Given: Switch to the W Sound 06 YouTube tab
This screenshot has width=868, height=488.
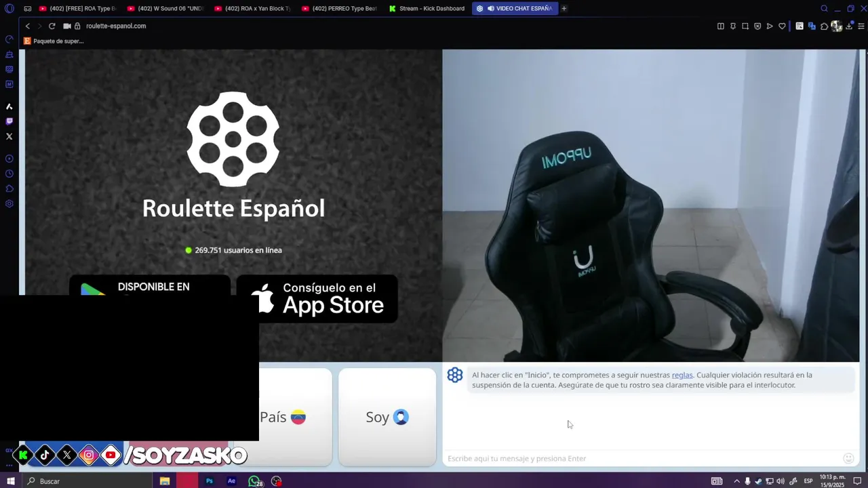Looking at the screenshot, I should (165, 9).
